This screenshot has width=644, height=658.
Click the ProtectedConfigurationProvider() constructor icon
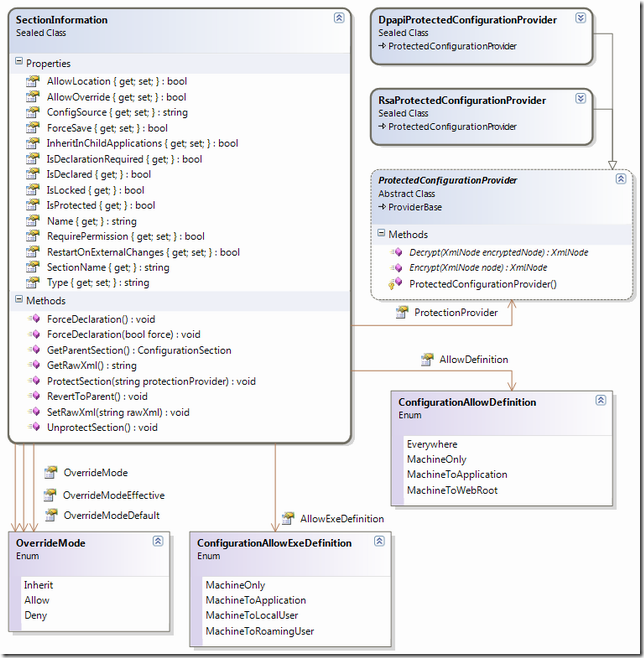395,284
